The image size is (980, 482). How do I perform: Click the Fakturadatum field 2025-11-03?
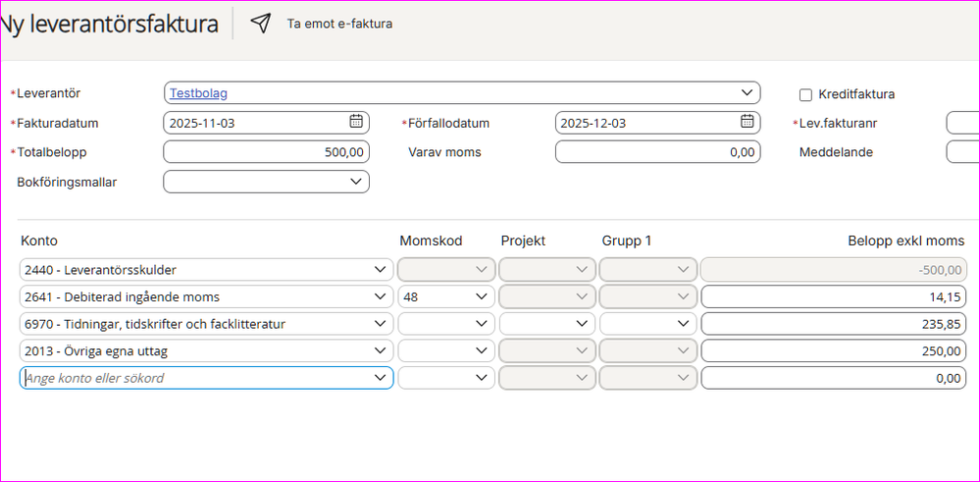266,123
